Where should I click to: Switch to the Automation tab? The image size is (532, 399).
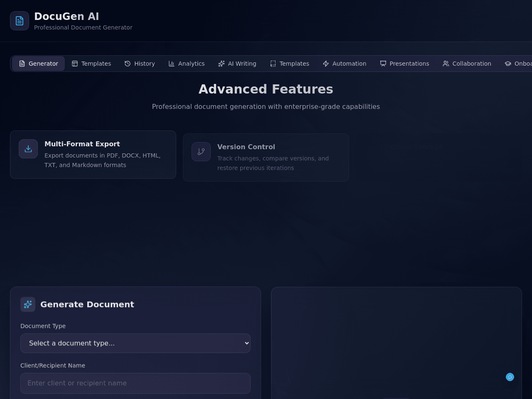pyautogui.click(x=345, y=64)
